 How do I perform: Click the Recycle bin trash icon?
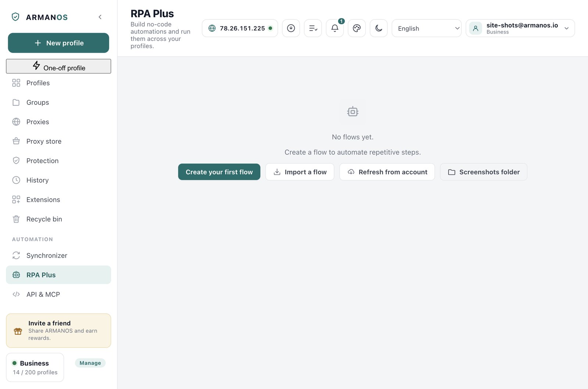click(x=16, y=220)
